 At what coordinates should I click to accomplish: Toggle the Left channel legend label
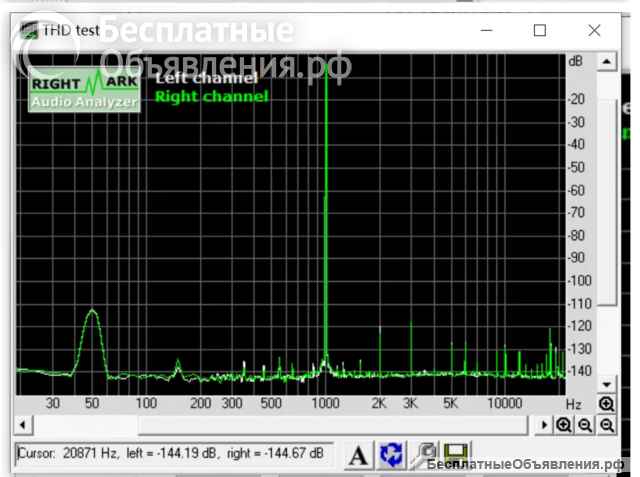click(205, 78)
